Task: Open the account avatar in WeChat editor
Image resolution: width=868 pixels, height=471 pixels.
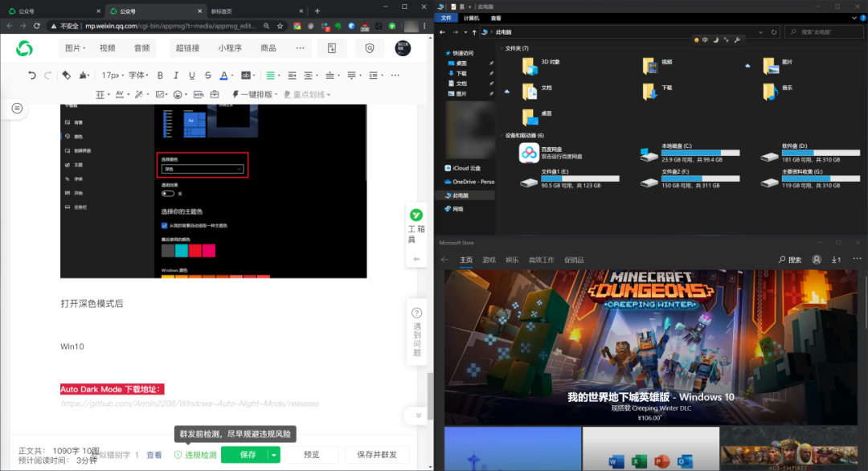Action: click(x=403, y=48)
